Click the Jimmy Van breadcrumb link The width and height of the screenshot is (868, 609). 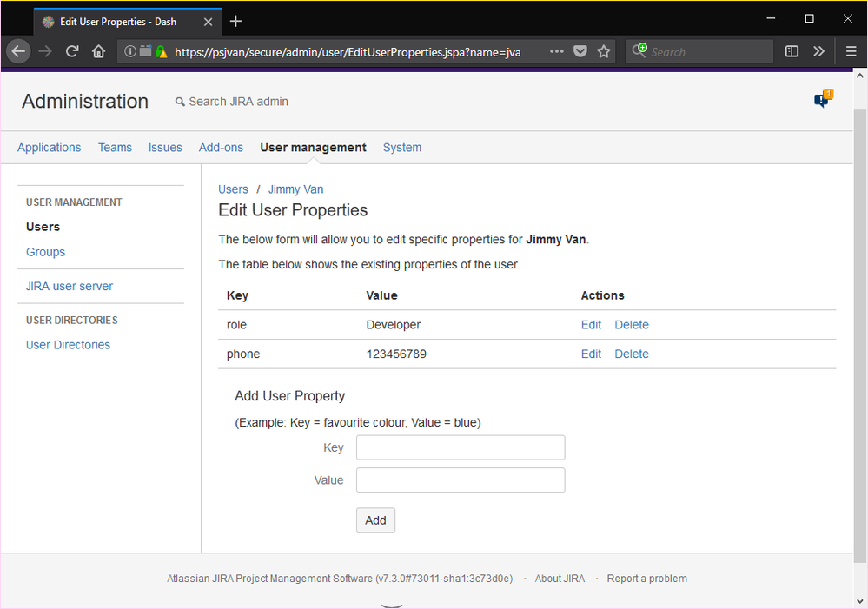click(295, 189)
